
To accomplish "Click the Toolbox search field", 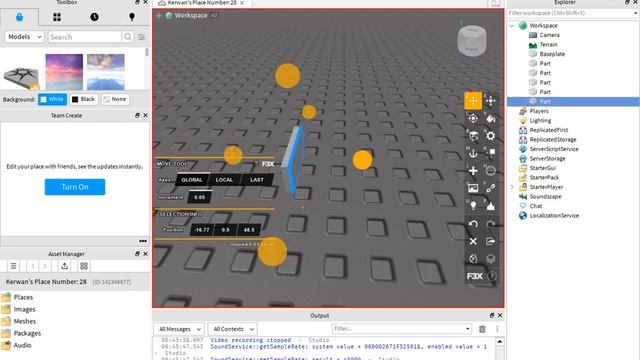I will tap(85, 37).
